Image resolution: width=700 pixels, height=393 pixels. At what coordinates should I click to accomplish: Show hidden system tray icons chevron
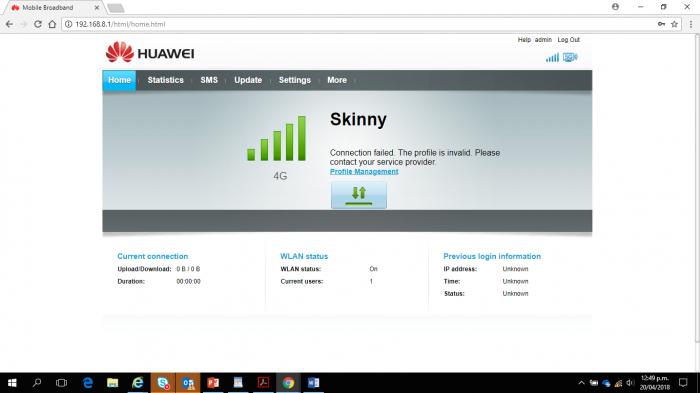(x=581, y=383)
